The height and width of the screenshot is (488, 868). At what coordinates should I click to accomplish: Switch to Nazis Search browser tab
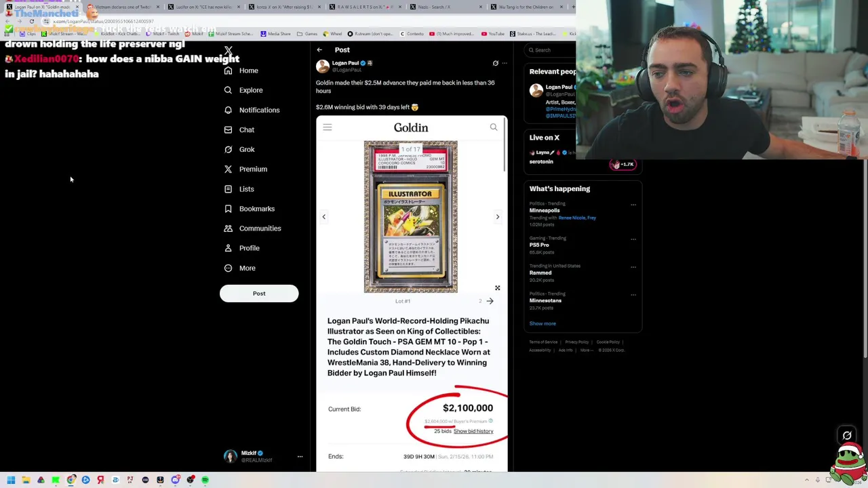click(x=446, y=7)
